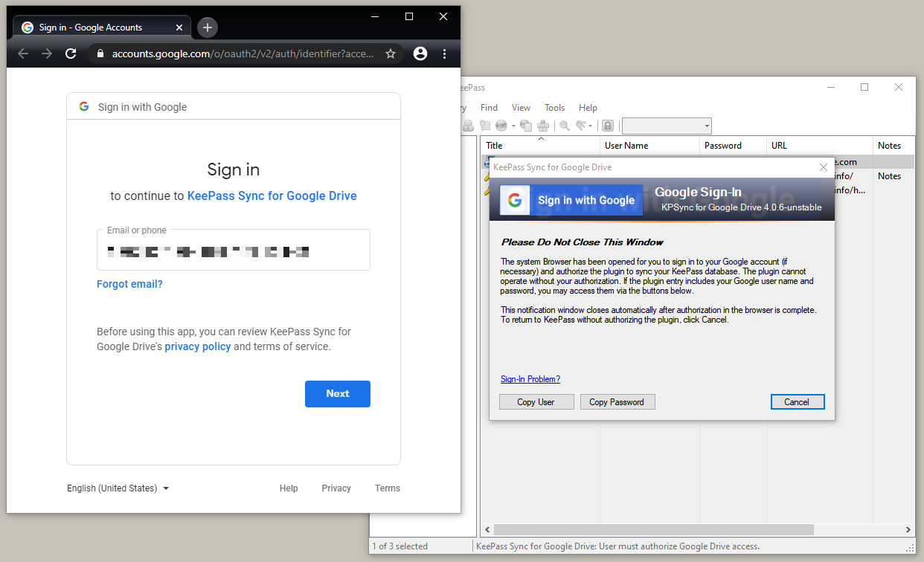
Task: Maximize the KeePass window
Action: [x=864, y=87]
